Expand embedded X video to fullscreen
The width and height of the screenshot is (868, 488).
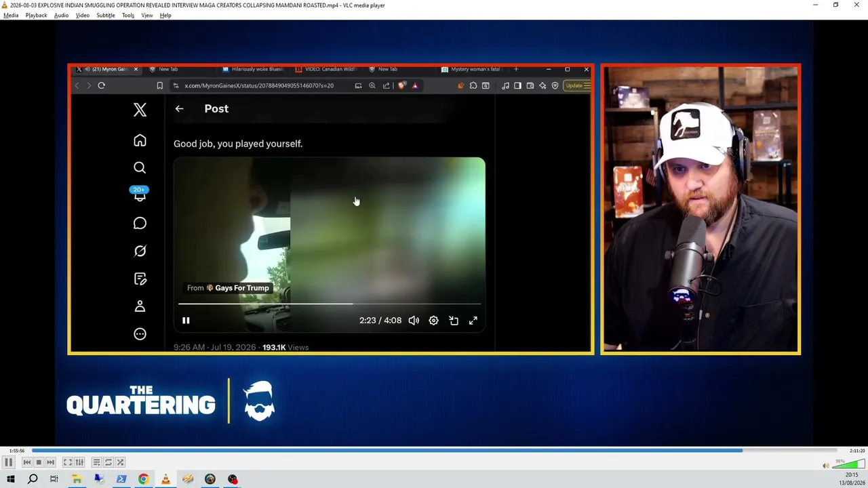(x=473, y=321)
